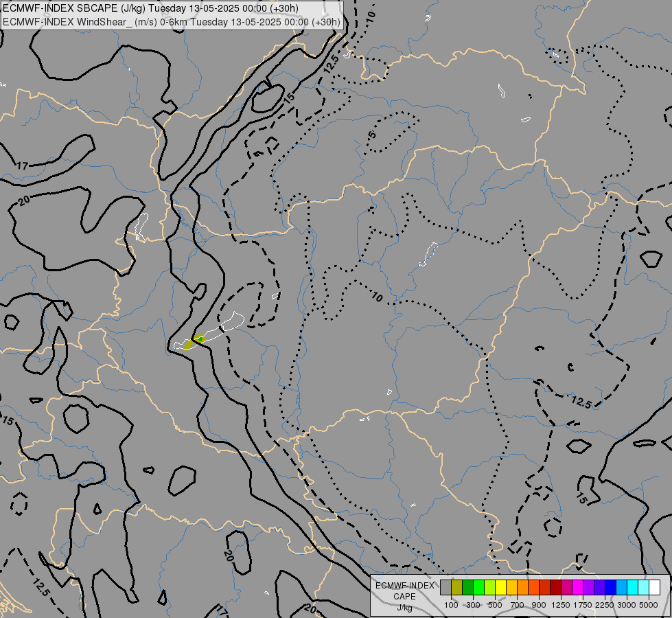672x618 pixels.
Task: Click the legend value 2250
Action: click(605, 605)
